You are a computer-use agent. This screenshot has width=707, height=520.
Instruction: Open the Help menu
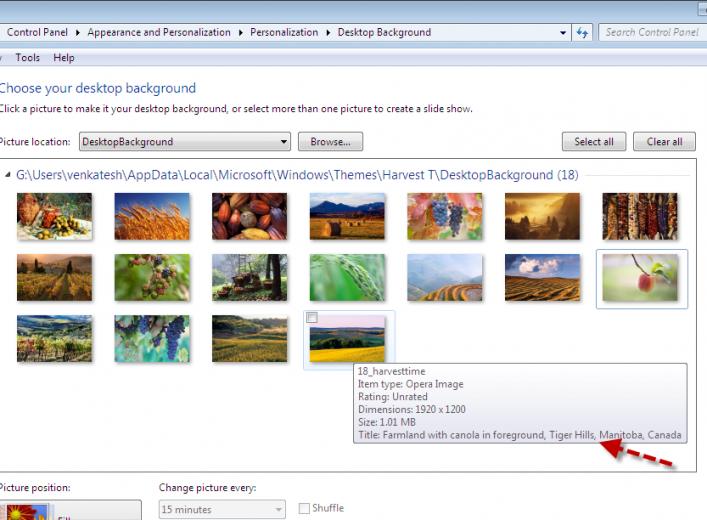64,58
